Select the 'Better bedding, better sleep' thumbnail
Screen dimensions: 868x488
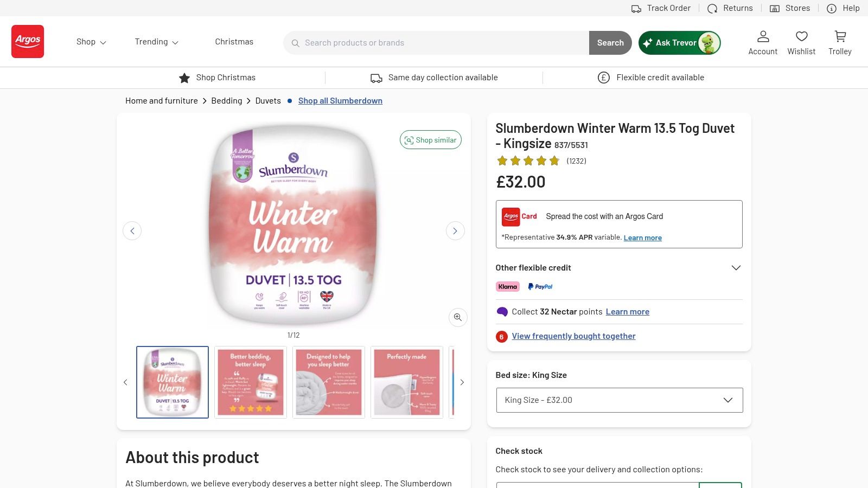pyautogui.click(x=251, y=382)
